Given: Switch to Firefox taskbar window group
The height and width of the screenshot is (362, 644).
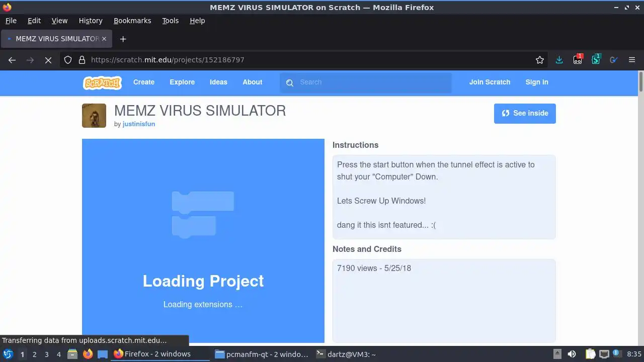Looking at the screenshot, I should click(160, 354).
